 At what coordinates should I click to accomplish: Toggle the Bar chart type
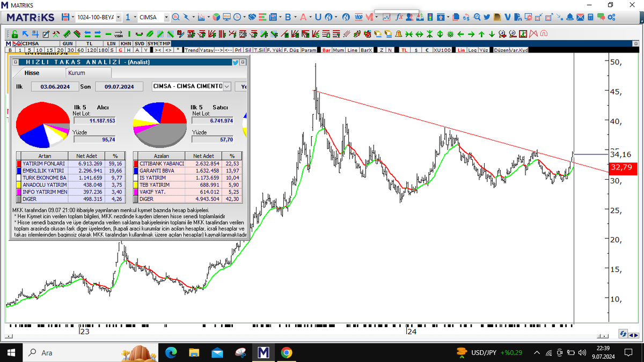pyautogui.click(x=326, y=50)
